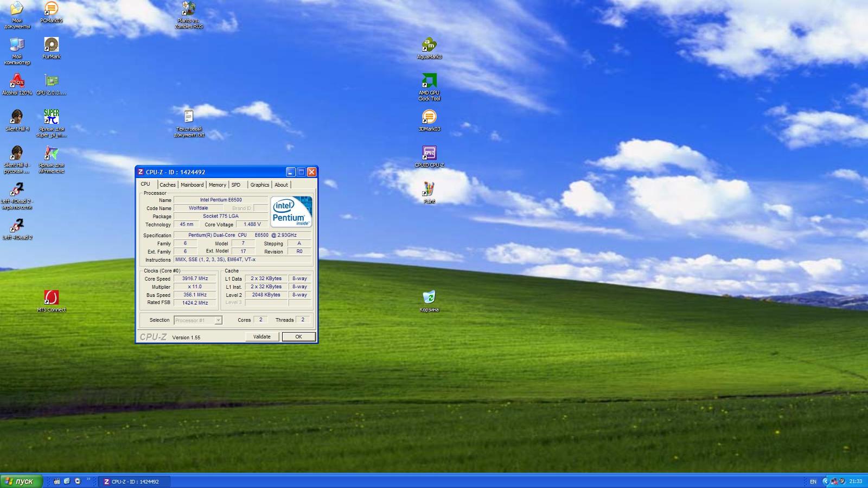Click the CPU-Z taskbar button
This screenshot has height=488, width=868.
135,481
